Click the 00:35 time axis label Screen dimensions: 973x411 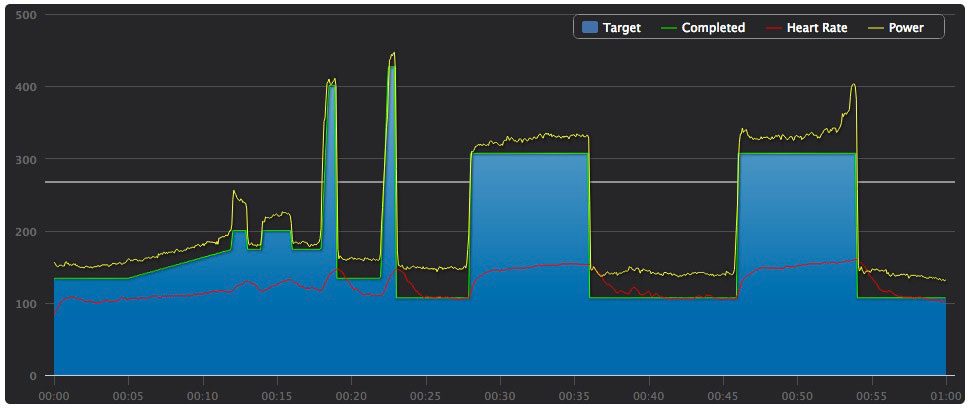575,396
